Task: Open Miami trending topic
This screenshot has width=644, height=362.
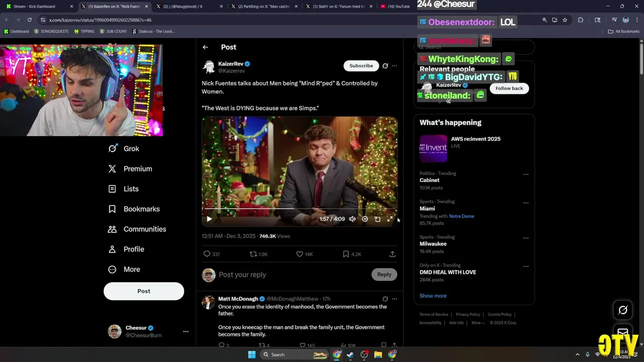Action: tap(427, 209)
